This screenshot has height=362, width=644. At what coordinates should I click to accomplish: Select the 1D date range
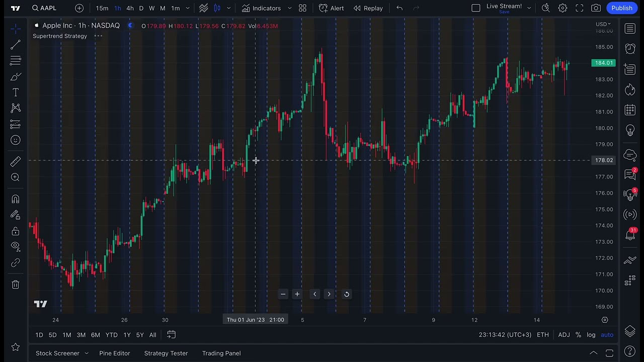point(39,335)
